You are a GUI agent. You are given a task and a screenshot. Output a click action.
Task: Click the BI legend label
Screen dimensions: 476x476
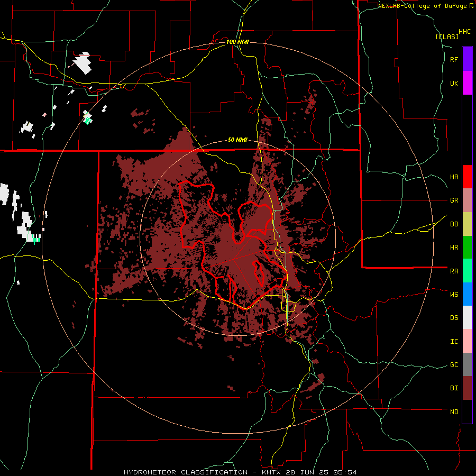pos(454,388)
